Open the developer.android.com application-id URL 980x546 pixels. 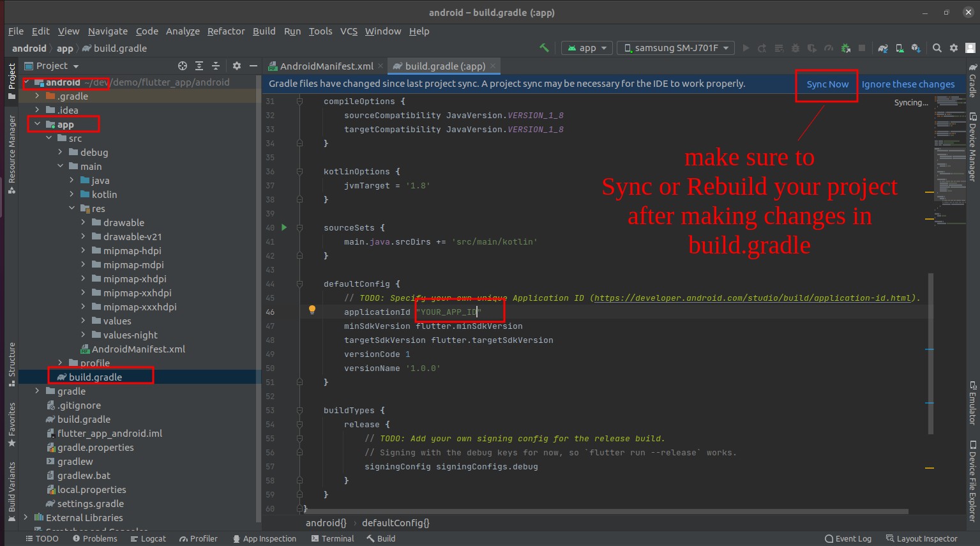coord(753,298)
